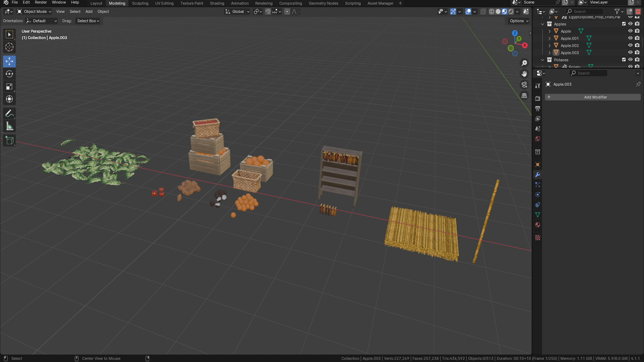Open the viewport Add menu
Screen dimensions: 644x362
[x=89, y=12]
